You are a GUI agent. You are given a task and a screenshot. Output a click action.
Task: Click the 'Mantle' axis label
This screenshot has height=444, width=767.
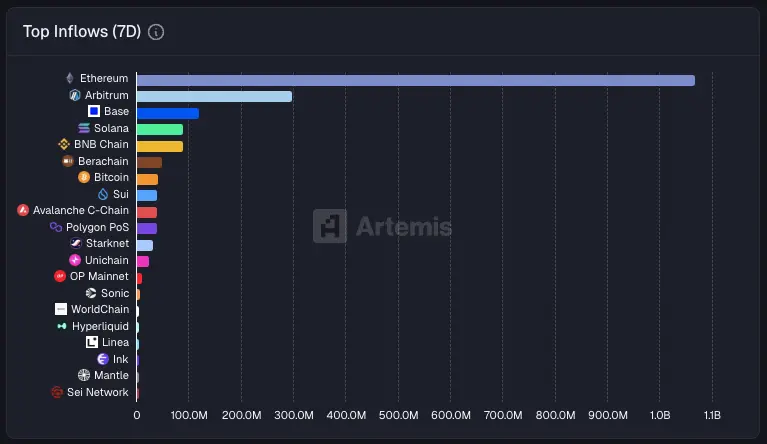(112, 375)
